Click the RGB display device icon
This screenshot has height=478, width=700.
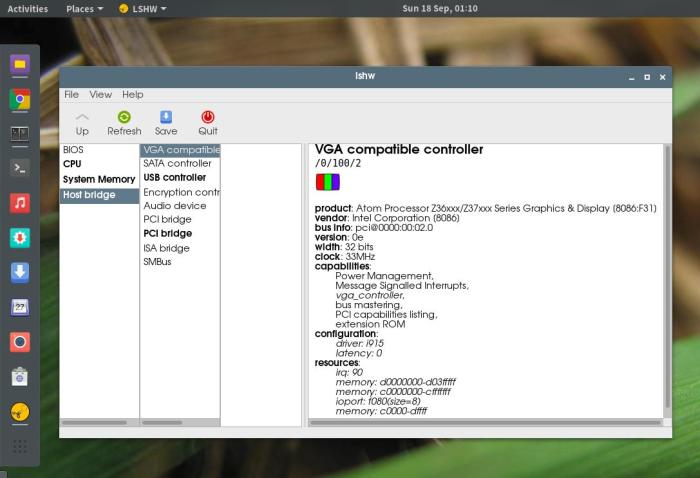pyautogui.click(x=328, y=182)
